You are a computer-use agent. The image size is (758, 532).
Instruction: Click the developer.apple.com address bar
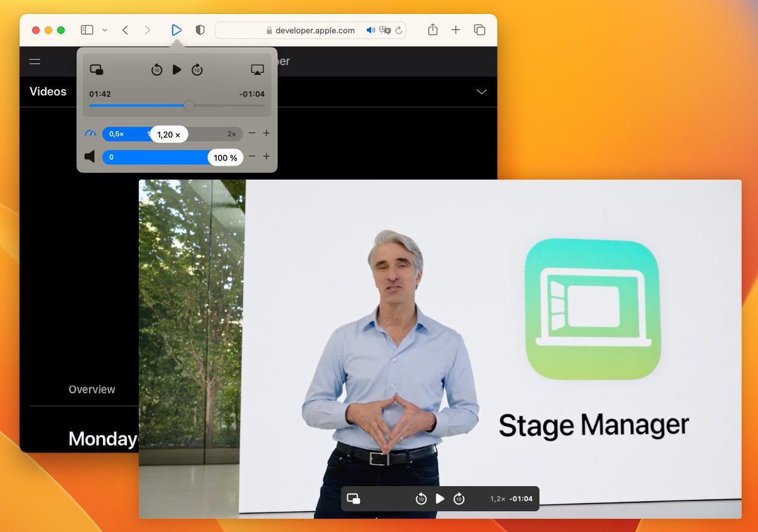(x=310, y=30)
